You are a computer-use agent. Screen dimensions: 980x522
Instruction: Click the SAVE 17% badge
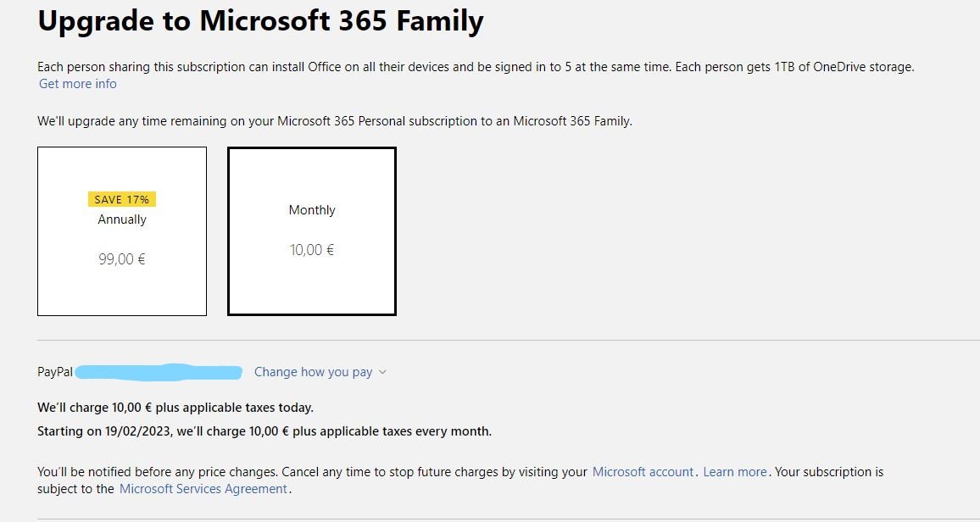click(x=122, y=199)
